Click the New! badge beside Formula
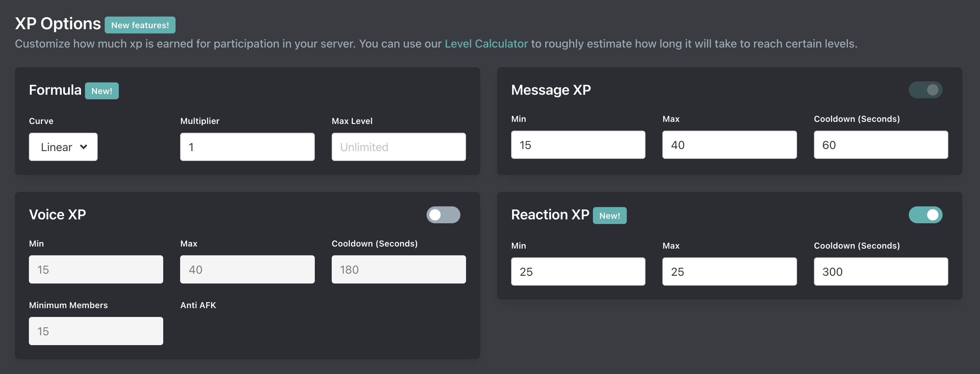The height and width of the screenshot is (374, 980). pyautogui.click(x=102, y=91)
